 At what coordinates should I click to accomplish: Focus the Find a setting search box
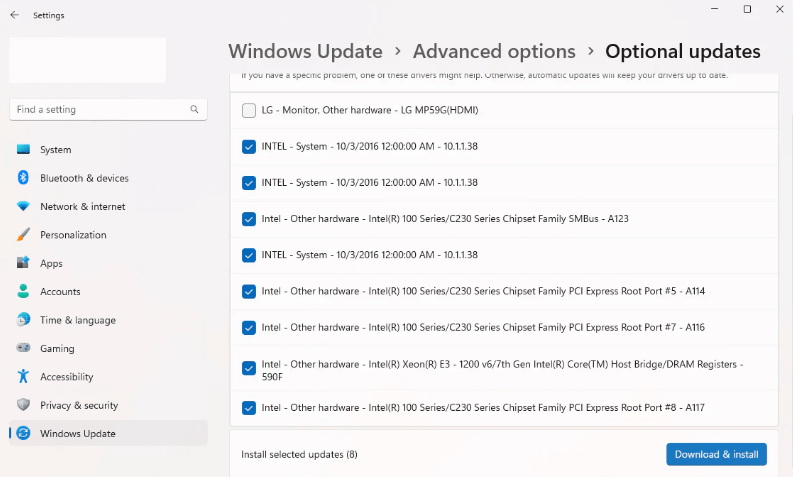pyautogui.click(x=108, y=109)
